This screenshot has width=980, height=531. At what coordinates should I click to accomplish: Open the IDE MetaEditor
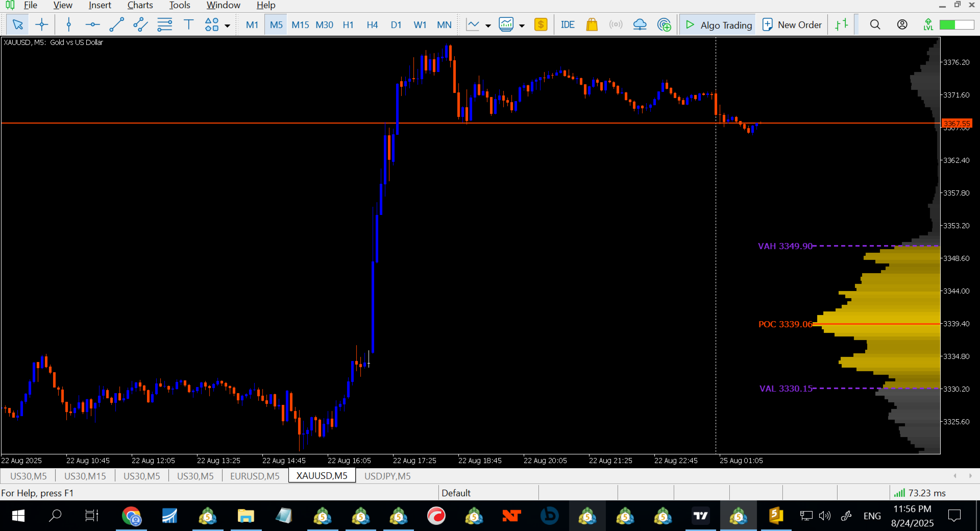(x=568, y=25)
